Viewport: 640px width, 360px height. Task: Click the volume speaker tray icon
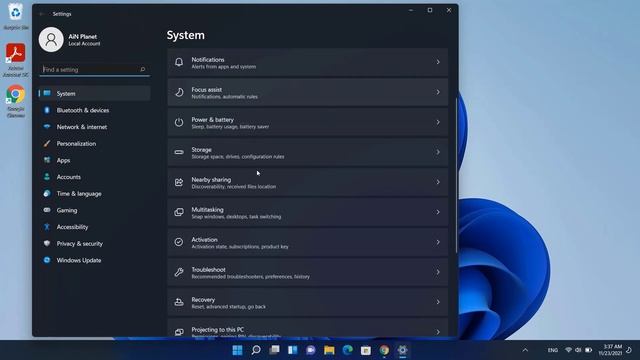tap(578, 350)
